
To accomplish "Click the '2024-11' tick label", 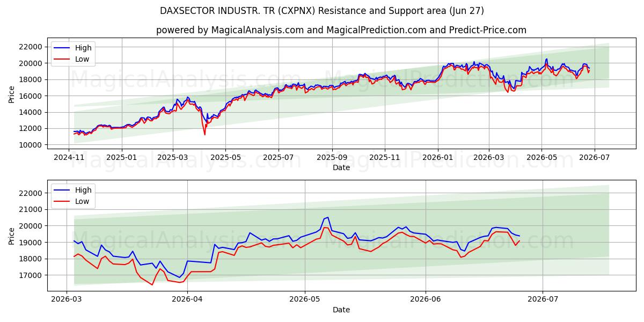I will [68, 157].
